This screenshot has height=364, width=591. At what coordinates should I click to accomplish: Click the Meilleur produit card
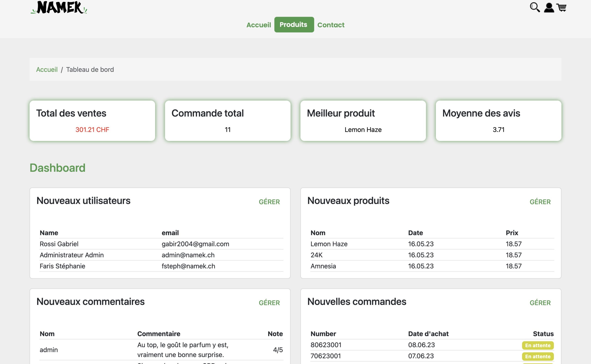[363, 121]
